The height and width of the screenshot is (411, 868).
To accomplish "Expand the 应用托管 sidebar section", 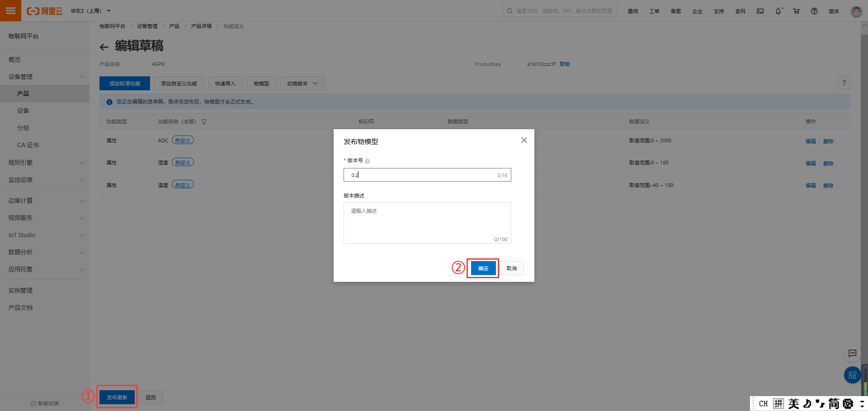I will (x=82, y=270).
